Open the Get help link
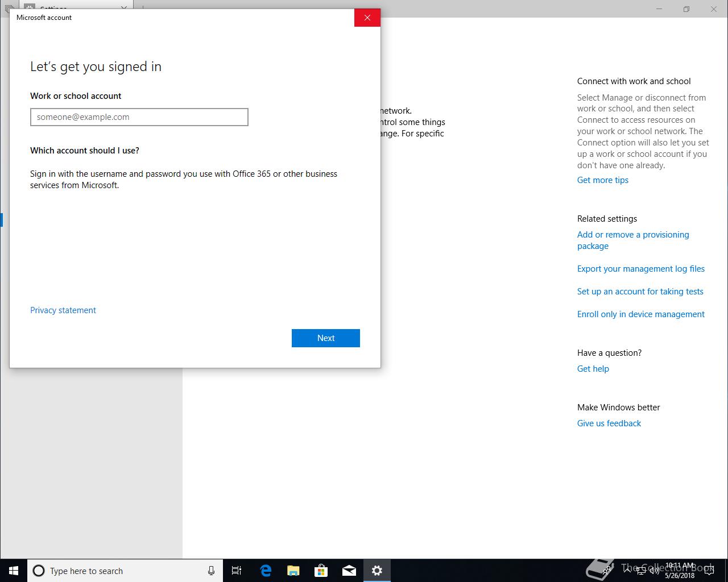The width and height of the screenshot is (728, 582). [x=593, y=369]
